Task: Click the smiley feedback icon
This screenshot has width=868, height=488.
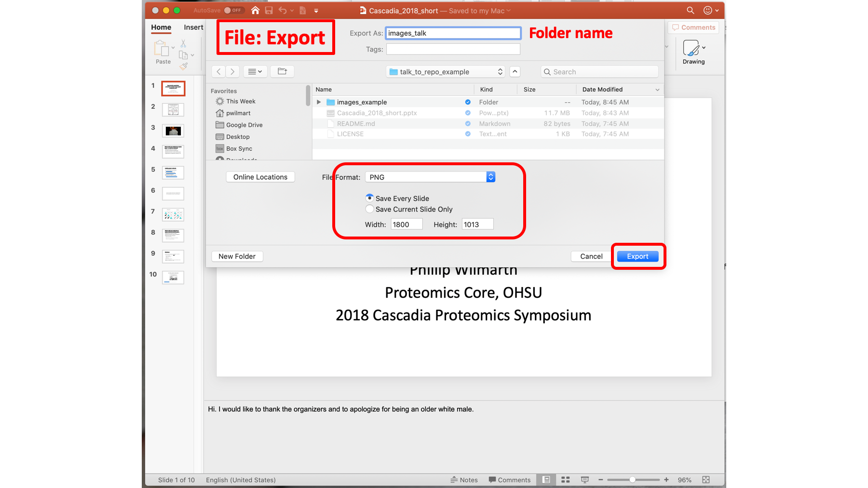Action: click(x=708, y=10)
